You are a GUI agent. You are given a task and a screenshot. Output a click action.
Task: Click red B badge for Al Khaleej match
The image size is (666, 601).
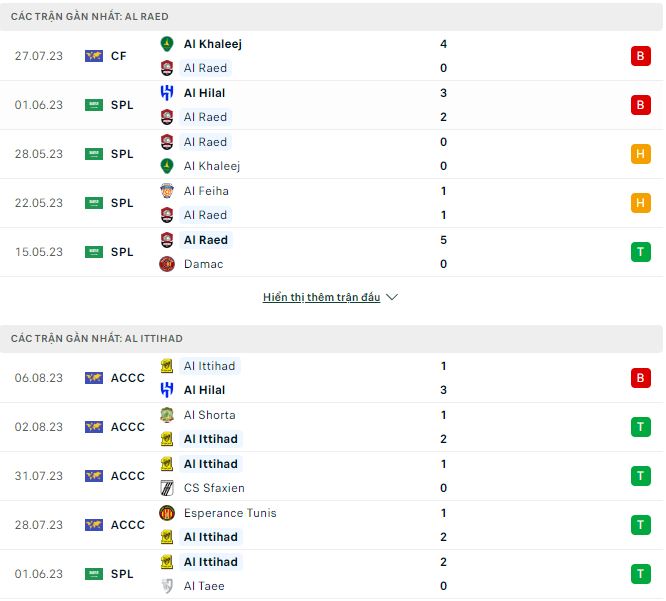[640, 56]
